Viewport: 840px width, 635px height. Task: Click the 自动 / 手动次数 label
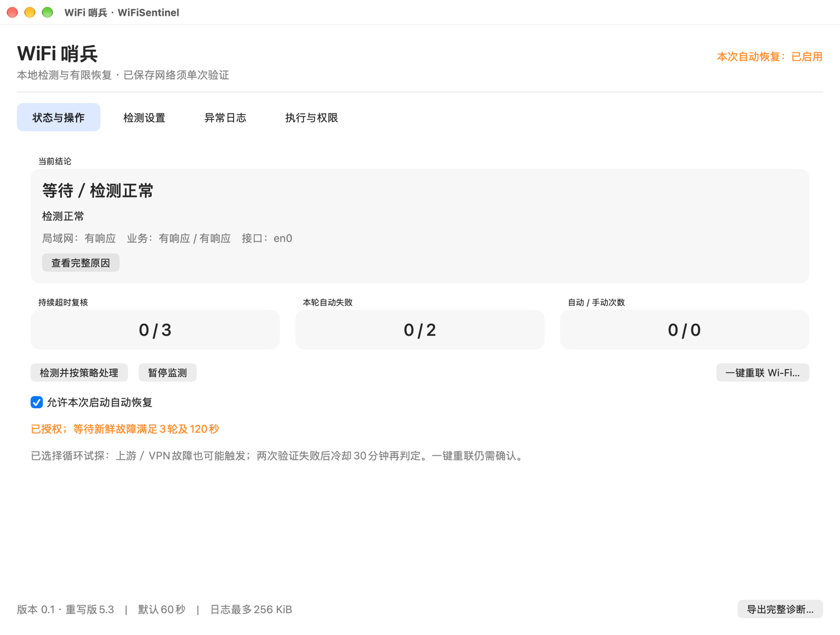pyautogui.click(x=596, y=302)
